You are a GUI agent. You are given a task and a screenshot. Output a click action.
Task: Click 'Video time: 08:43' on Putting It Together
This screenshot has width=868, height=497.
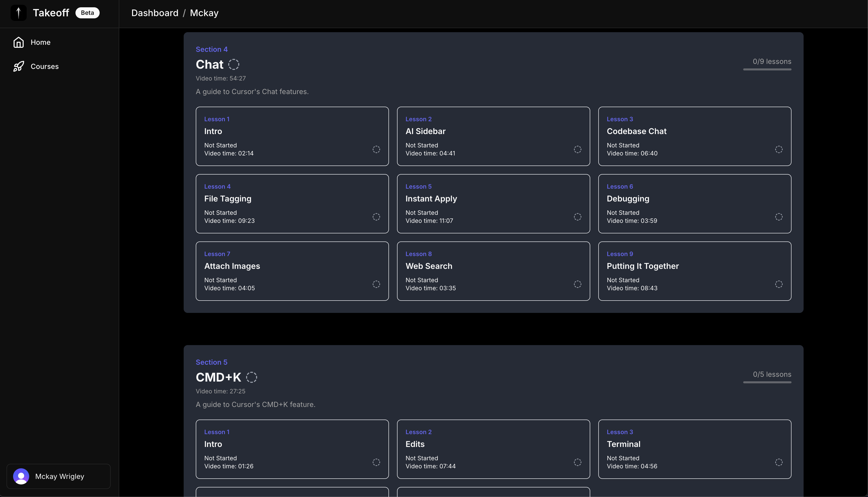click(x=632, y=288)
